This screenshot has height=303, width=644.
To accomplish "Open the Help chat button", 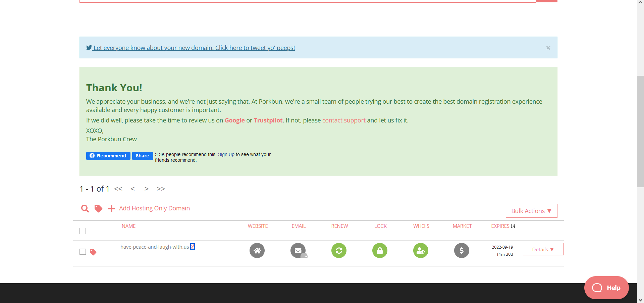I will tap(606, 288).
